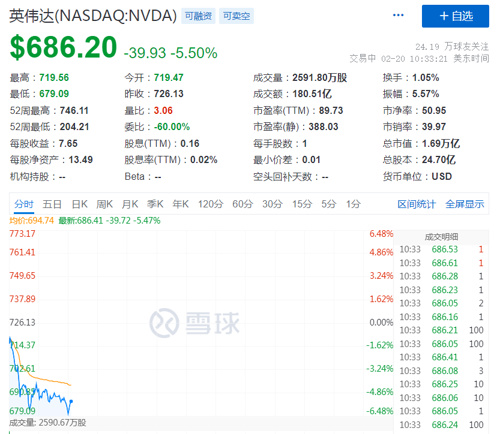Select the 季K chart tab
The height and width of the screenshot is (434, 500).
pos(155,204)
